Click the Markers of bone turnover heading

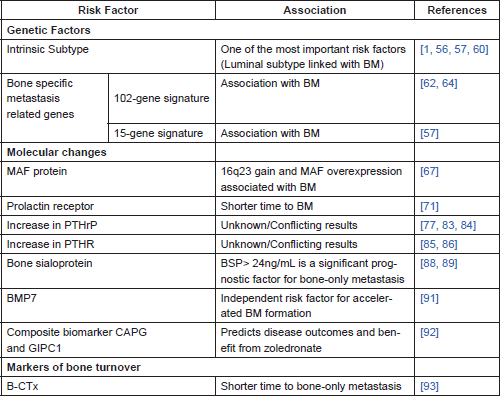pyautogui.click(x=74, y=367)
